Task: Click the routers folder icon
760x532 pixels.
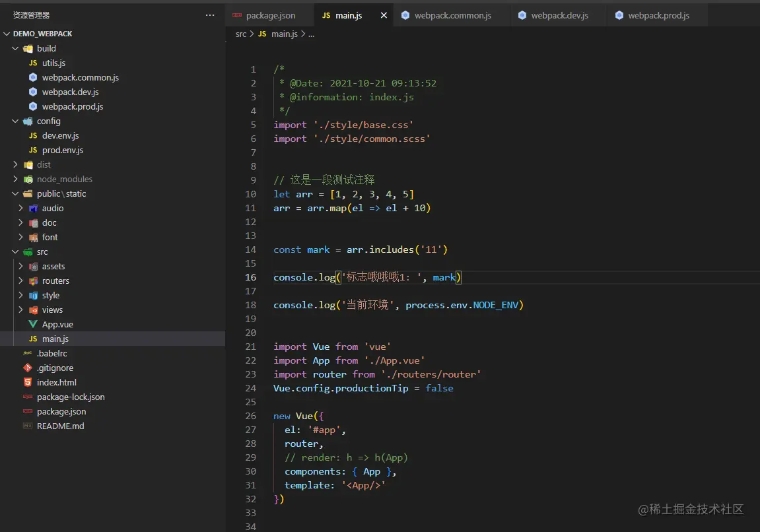Action: (33, 281)
